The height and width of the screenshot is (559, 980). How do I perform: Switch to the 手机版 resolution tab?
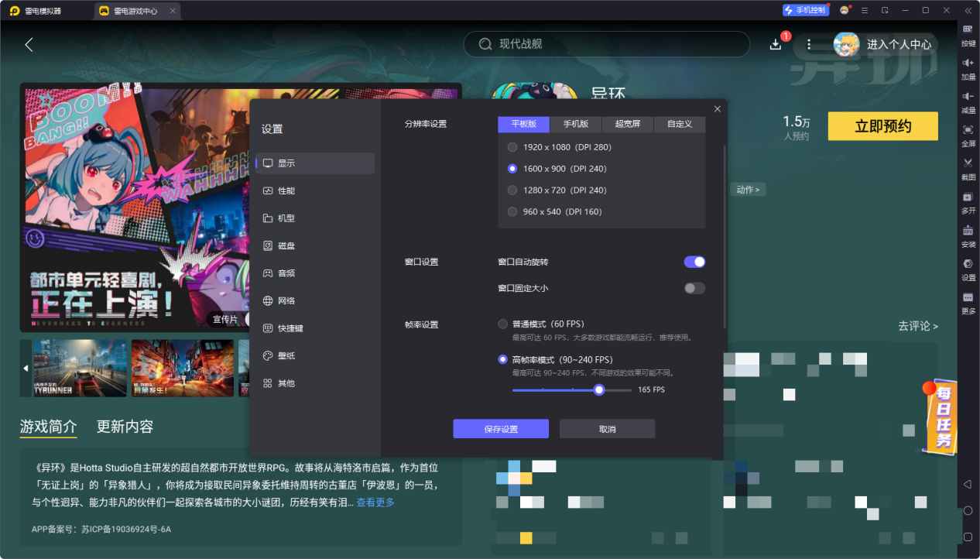coord(576,124)
